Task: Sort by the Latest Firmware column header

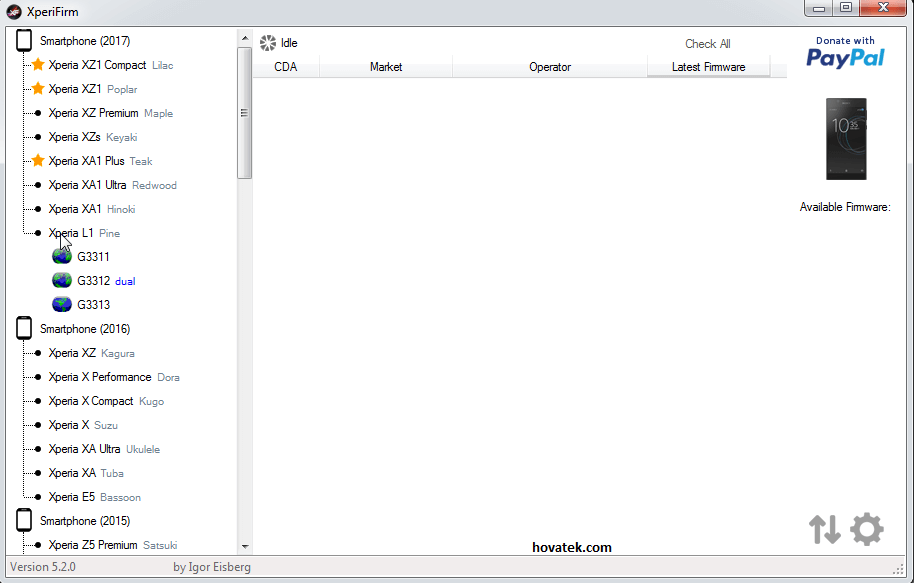Action: [x=708, y=67]
